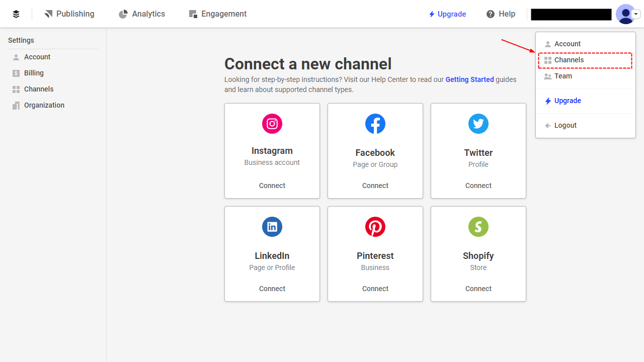
Task: Click the LinkedIn card title
Action: pyautogui.click(x=272, y=256)
